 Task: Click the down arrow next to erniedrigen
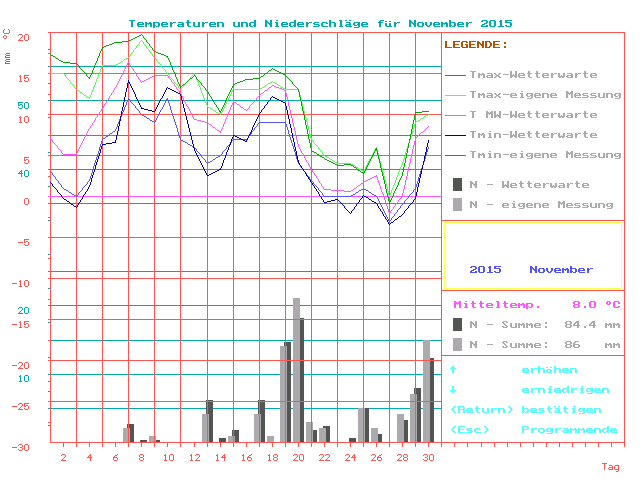point(453,390)
